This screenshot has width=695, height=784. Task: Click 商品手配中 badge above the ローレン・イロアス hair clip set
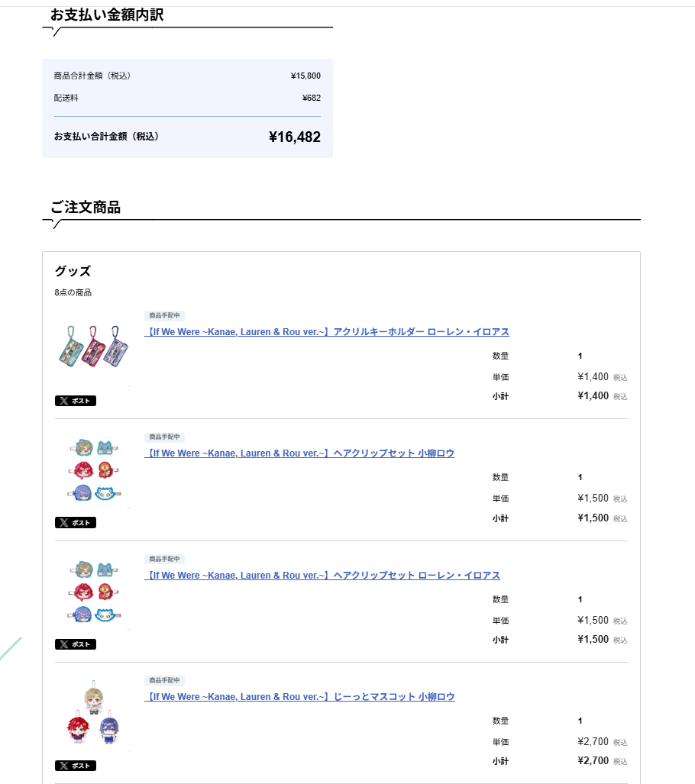click(164, 559)
